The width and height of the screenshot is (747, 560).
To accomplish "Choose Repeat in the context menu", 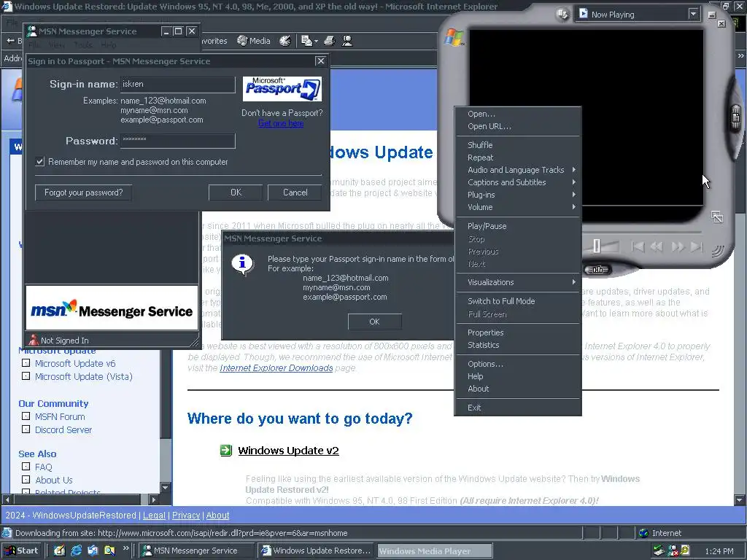I will click(517, 157).
